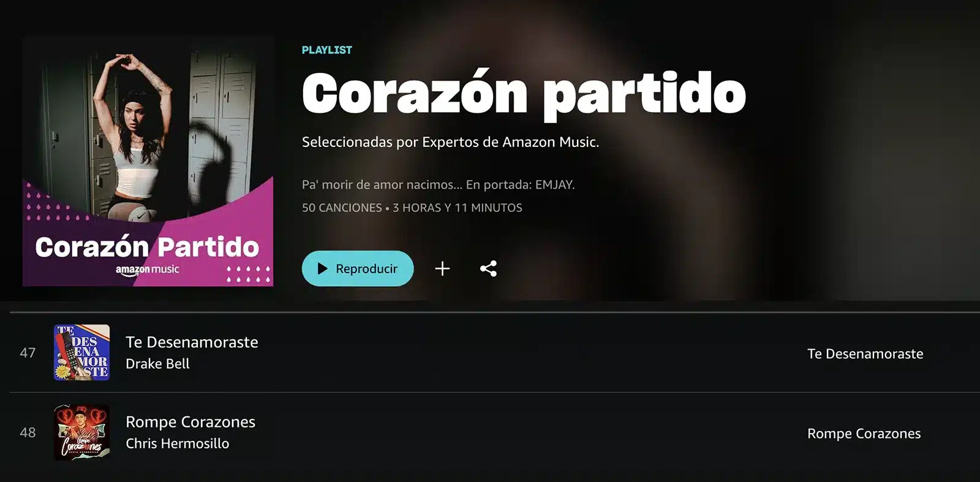Open the Corazón Partido playlist cover image
The height and width of the screenshot is (482, 980).
pos(148,161)
